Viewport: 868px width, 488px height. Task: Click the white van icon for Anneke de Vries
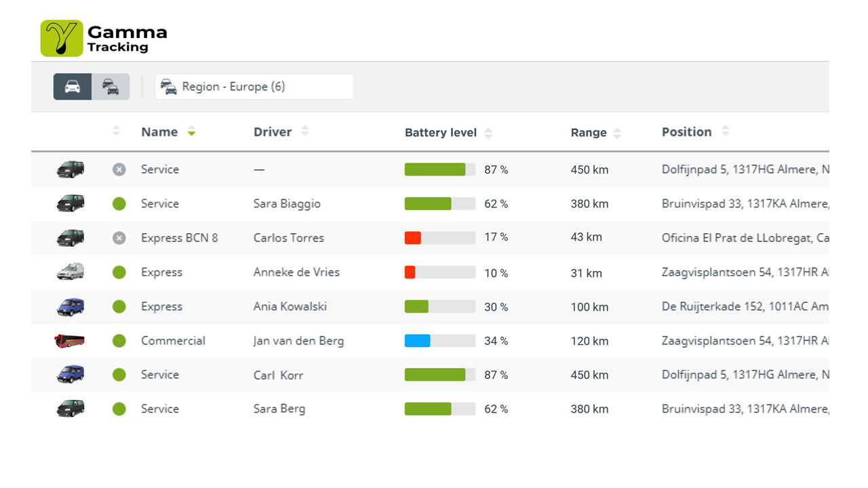click(x=70, y=272)
